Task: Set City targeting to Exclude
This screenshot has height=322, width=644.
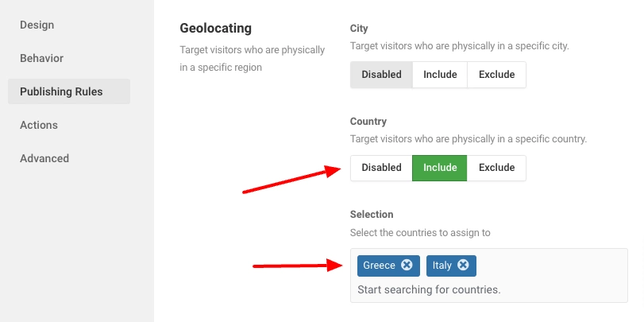Action: 496,75
